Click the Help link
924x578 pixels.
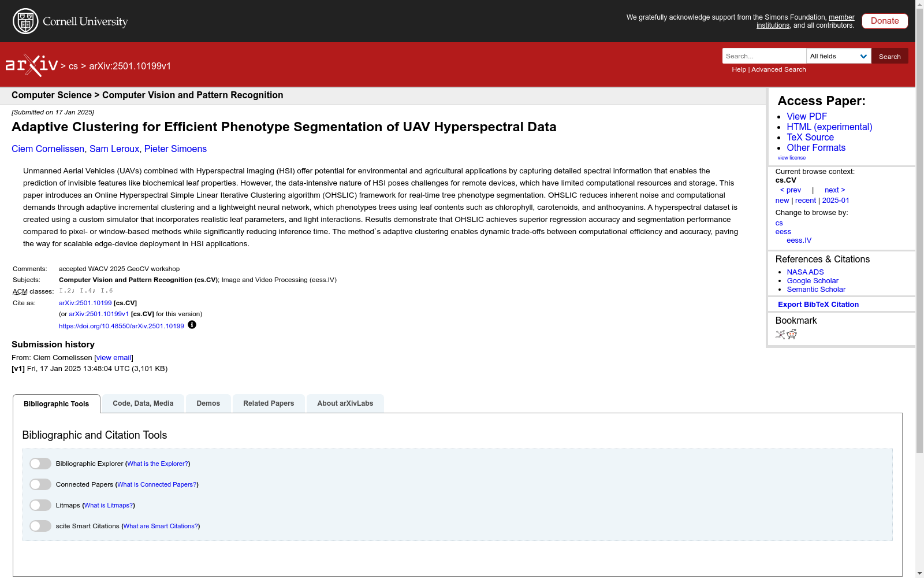739,69
